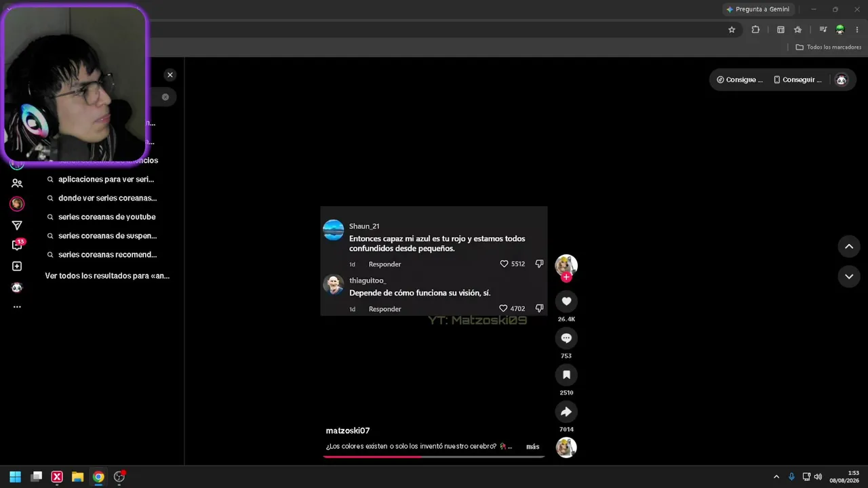Bookmark this page with the star icon
The width and height of the screenshot is (868, 488).
pyautogui.click(x=732, y=30)
